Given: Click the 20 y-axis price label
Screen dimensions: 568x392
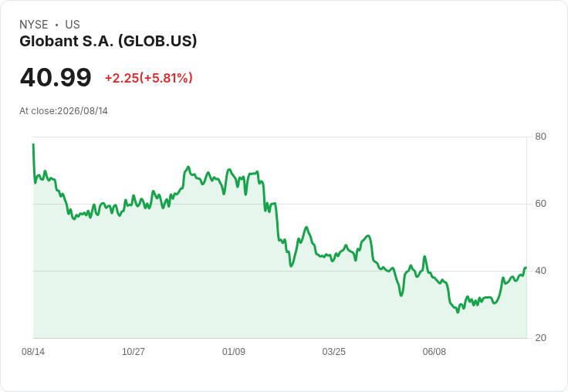Looking at the screenshot, I should [x=540, y=338].
